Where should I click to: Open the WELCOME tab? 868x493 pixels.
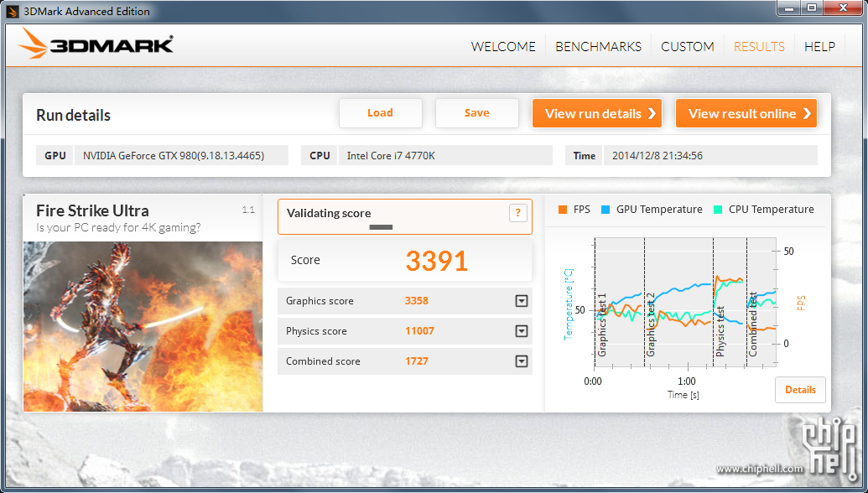pyautogui.click(x=503, y=46)
